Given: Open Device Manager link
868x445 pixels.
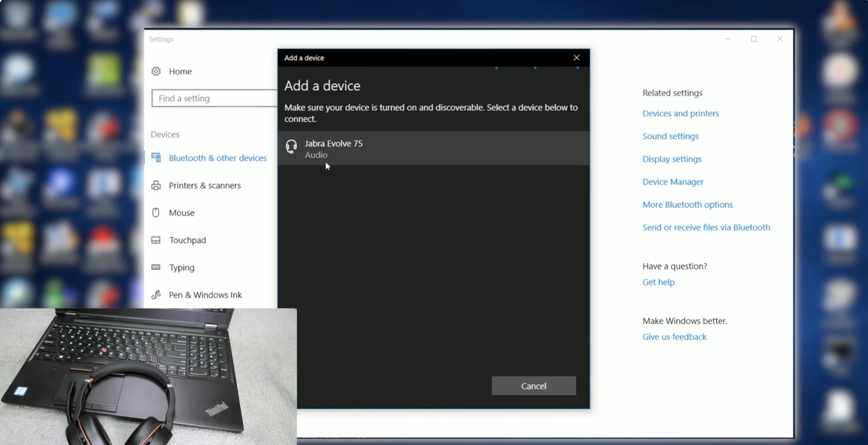Looking at the screenshot, I should coord(673,182).
